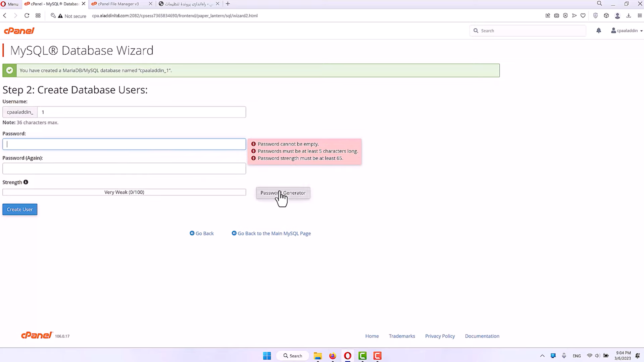Open the extensions cube icon

coord(606,16)
